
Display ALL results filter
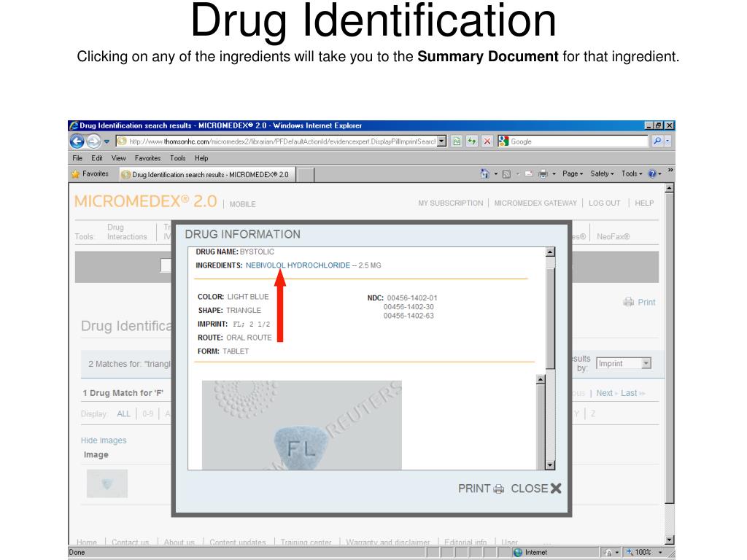pos(123,414)
